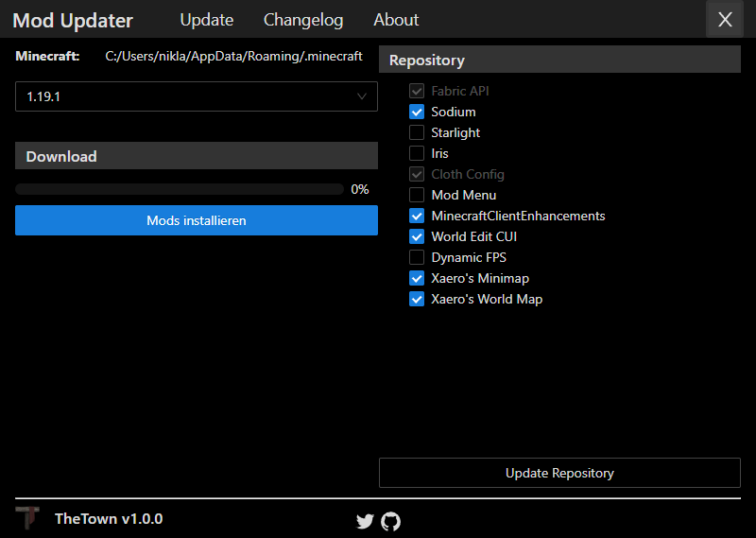Open the Twitter link icon
The height and width of the screenshot is (538, 756).
tap(365, 522)
